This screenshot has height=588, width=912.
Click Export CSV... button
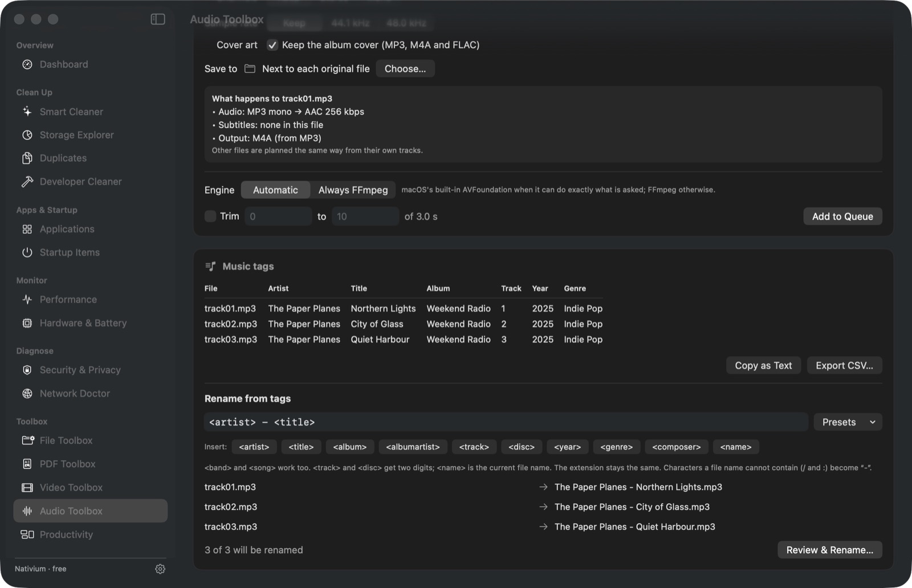[844, 366]
